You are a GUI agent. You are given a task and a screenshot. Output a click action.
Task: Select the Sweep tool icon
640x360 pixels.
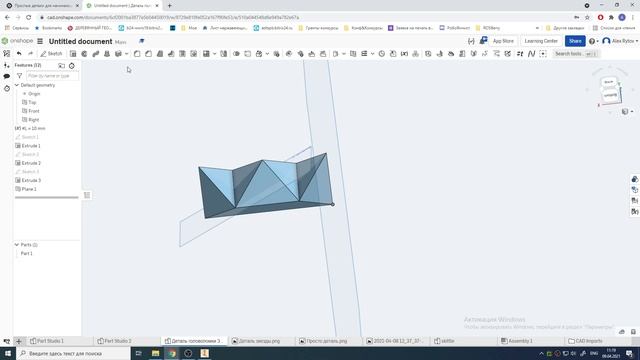[96, 53]
